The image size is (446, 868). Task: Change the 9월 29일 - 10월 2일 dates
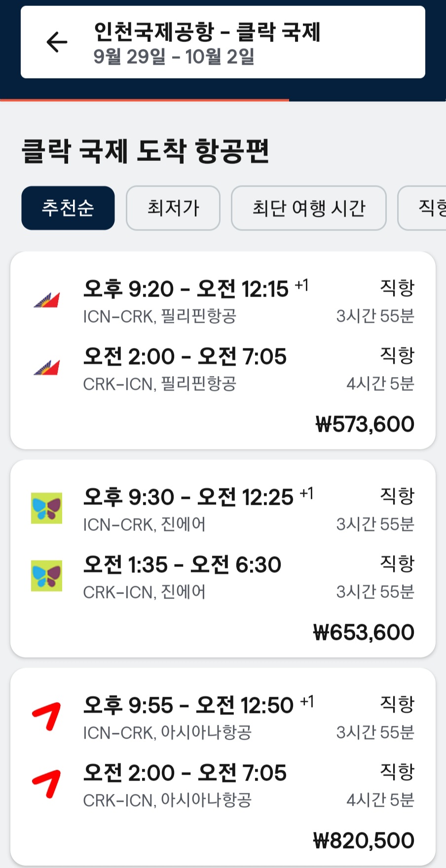point(174,57)
